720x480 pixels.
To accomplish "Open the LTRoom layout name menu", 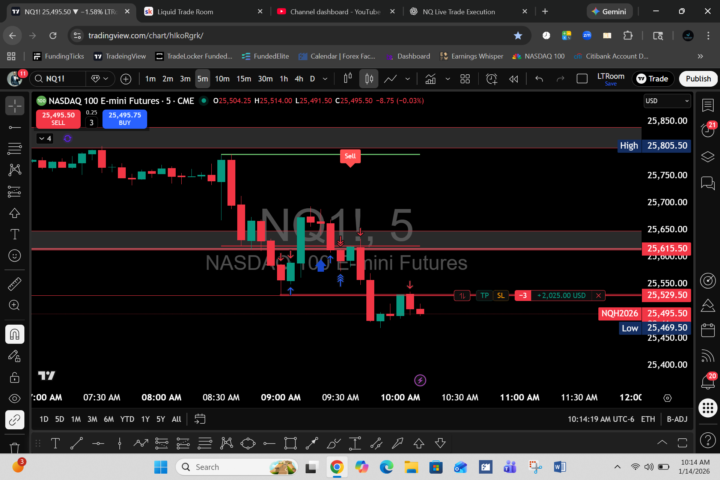I will tap(610, 79).
